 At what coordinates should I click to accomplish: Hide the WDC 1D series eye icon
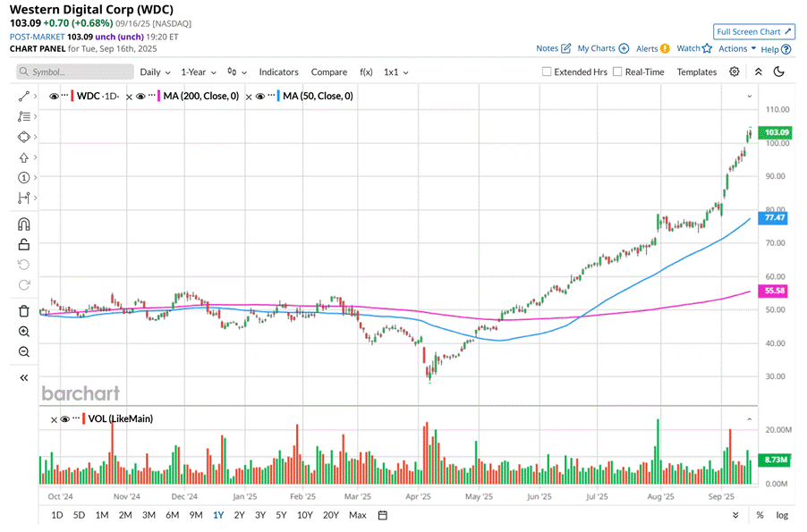[x=54, y=97]
